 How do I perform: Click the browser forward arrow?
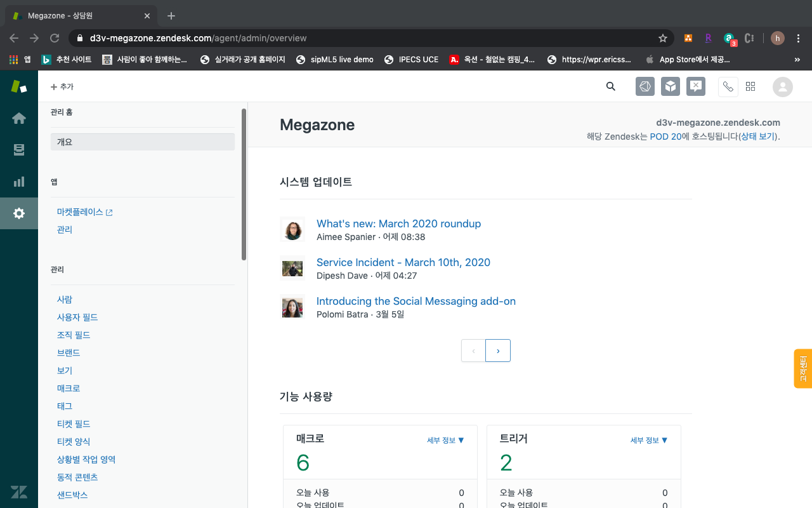(x=34, y=38)
